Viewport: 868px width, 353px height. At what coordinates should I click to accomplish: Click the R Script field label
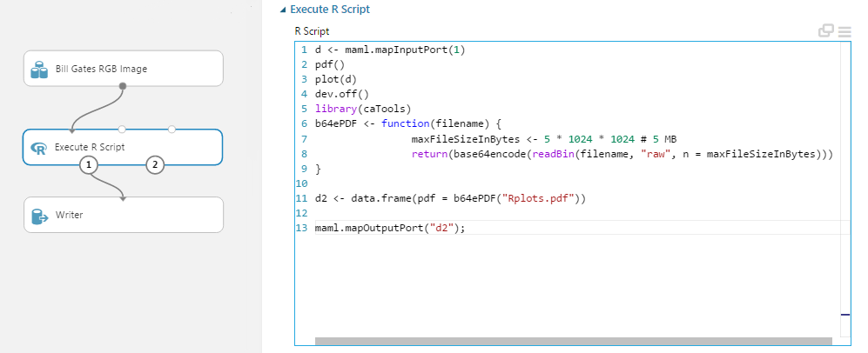coord(312,31)
